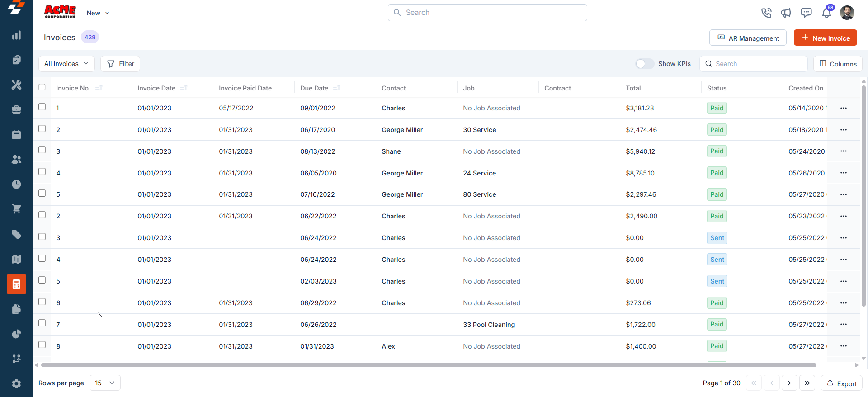Click the 33 Pool Cleaning job cell
Viewport: 868px width, 397px height.
(x=489, y=325)
